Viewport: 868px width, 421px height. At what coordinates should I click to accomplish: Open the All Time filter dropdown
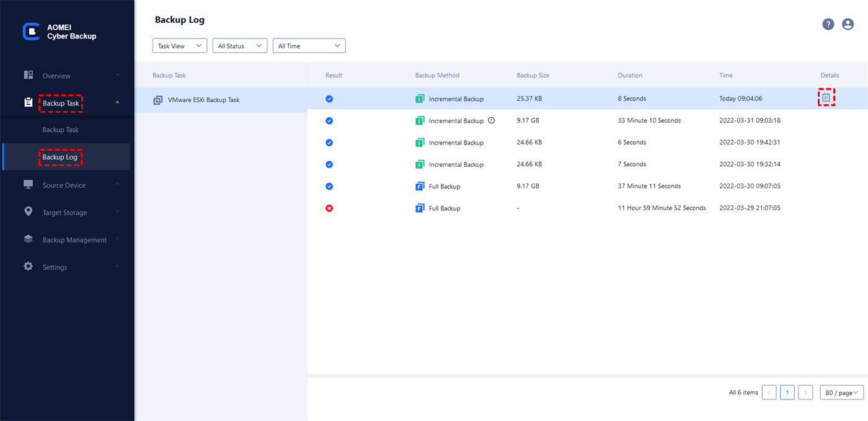309,46
